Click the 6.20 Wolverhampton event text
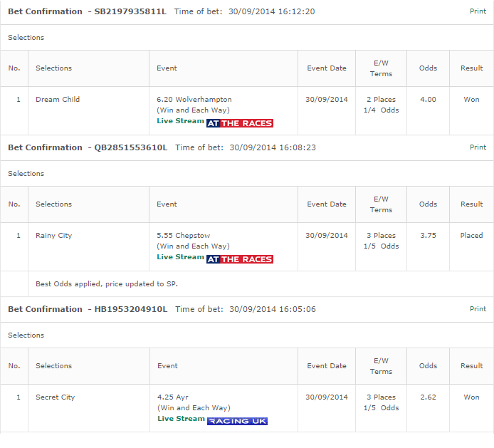Image resolution: width=494 pixels, height=448 pixels. click(194, 99)
